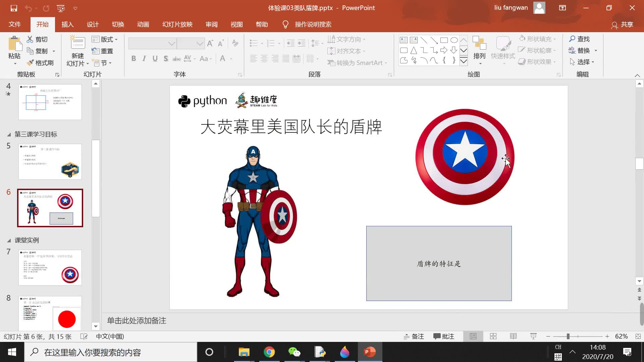Open the Layout (版式) dropdown

[x=105, y=40]
